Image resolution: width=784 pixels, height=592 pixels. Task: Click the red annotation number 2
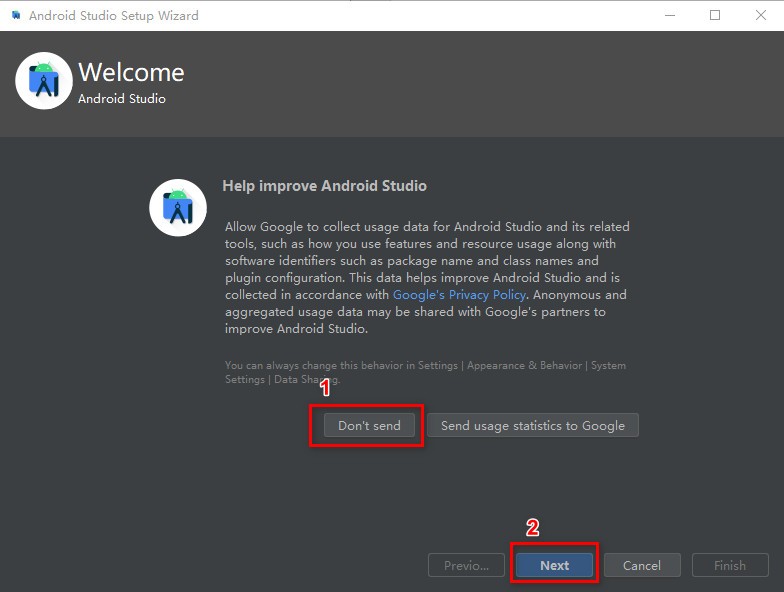point(533,527)
